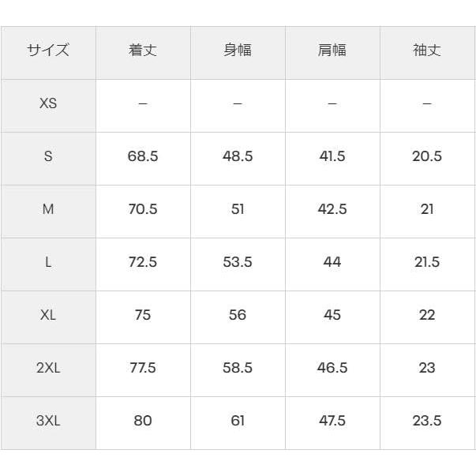Click the 23.5 sleeve length cell
Screen dimensions: 476x476
point(427,423)
